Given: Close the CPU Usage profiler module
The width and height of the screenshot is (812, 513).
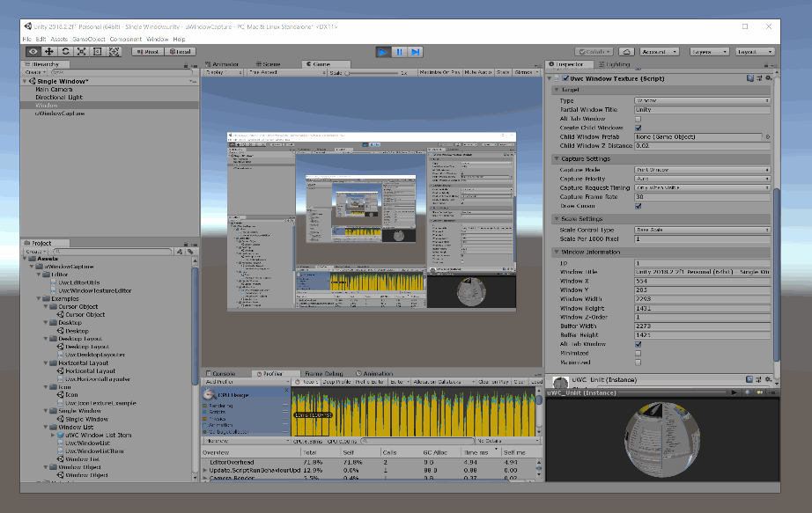Looking at the screenshot, I should pos(286,390).
